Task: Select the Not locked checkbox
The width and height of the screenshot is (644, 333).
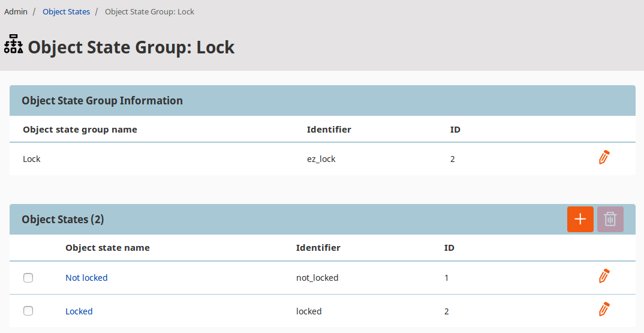Action: pyautogui.click(x=28, y=278)
